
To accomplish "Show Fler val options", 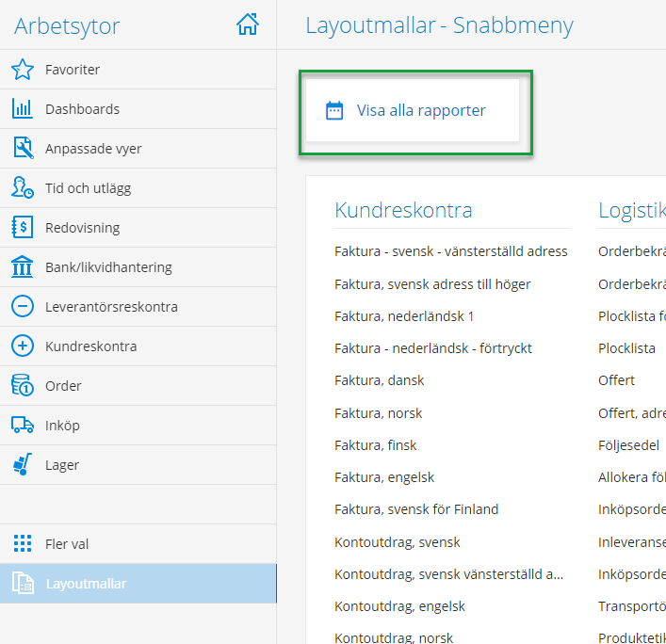I will click(x=138, y=544).
